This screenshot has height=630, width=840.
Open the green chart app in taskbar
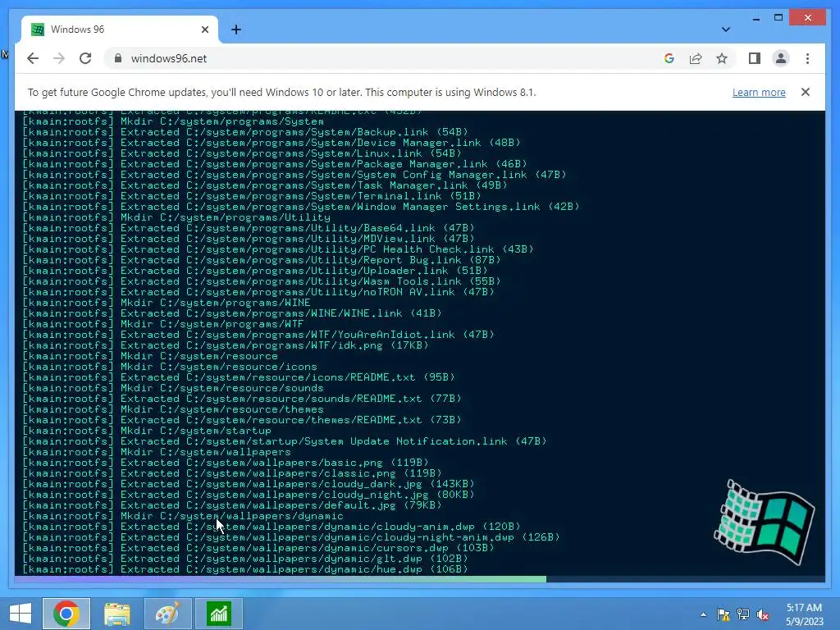tap(219, 614)
